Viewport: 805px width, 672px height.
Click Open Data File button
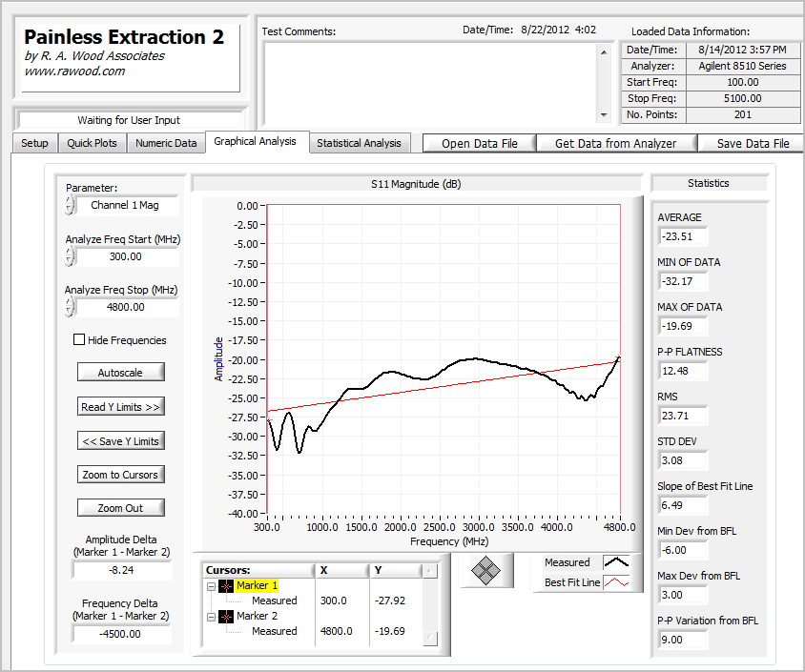[480, 144]
